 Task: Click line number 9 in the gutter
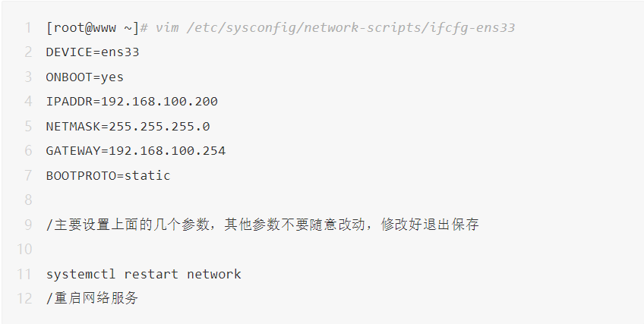pyautogui.click(x=28, y=225)
